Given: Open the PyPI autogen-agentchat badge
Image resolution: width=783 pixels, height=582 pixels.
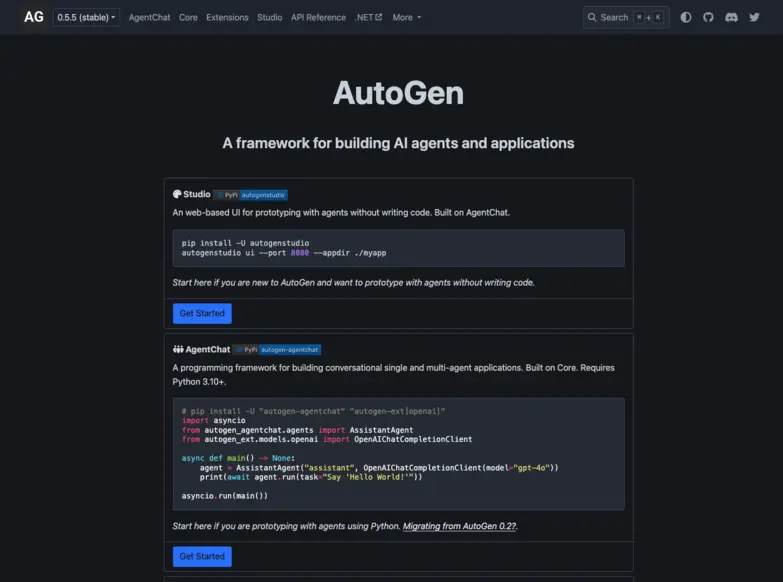Looking at the screenshot, I should [x=277, y=350].
